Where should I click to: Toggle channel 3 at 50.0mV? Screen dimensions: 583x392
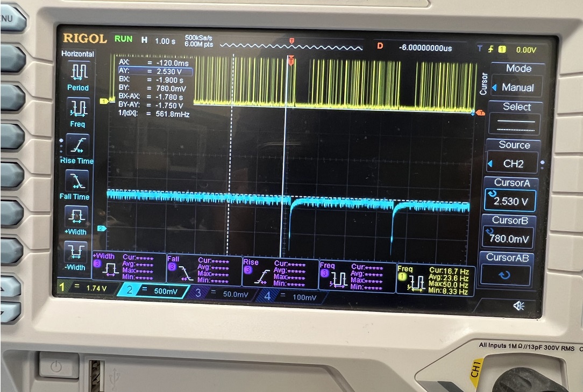click(x=225, y=293)
